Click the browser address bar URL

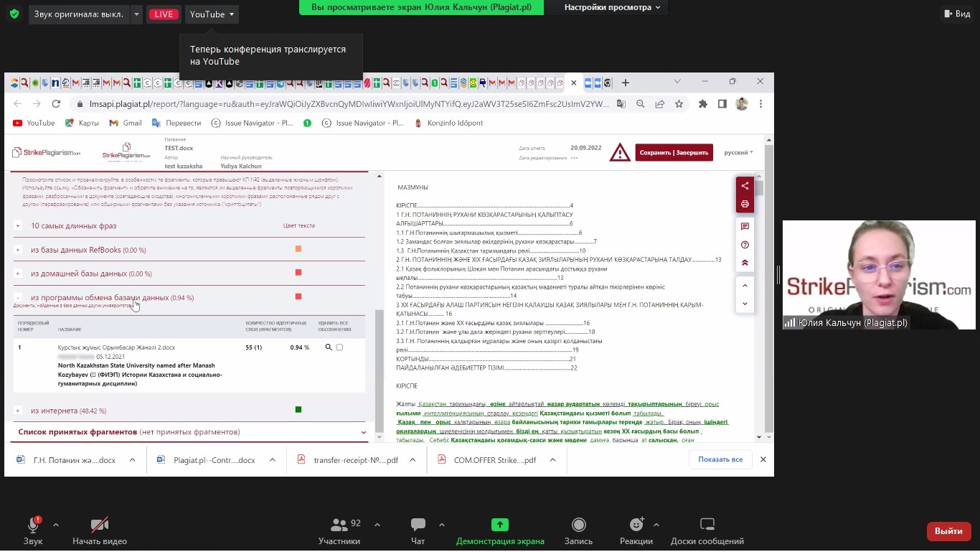348,104
